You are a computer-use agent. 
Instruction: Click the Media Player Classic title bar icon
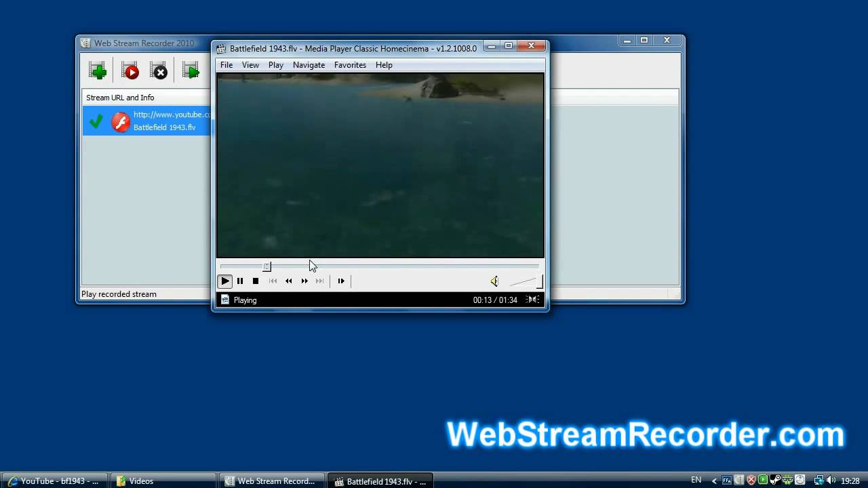pyautogui.click(x=221, y=48)
